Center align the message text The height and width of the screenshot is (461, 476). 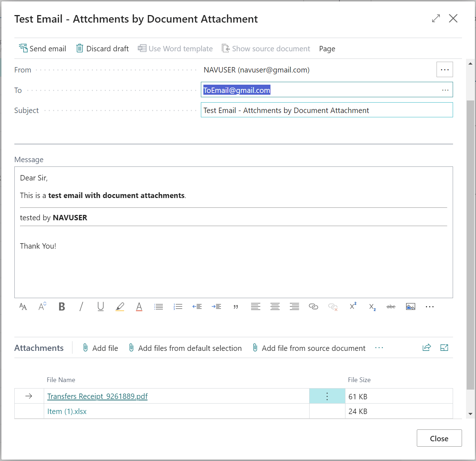pyautogui.click(x=275, y=306)
